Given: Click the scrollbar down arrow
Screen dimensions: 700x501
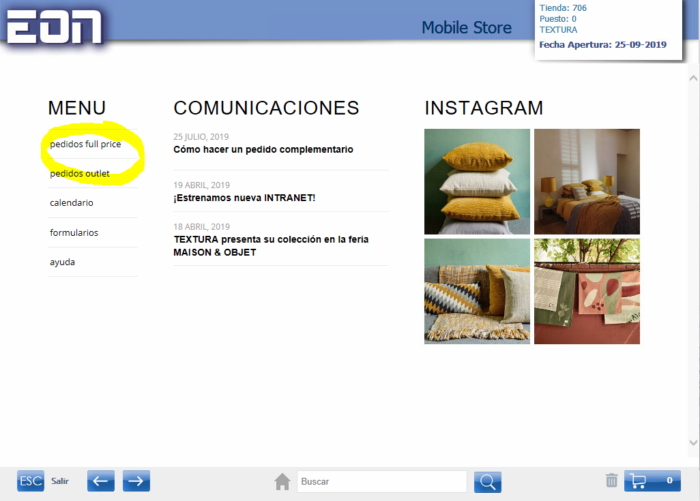Looking at the screenshot, I should 693,442.
